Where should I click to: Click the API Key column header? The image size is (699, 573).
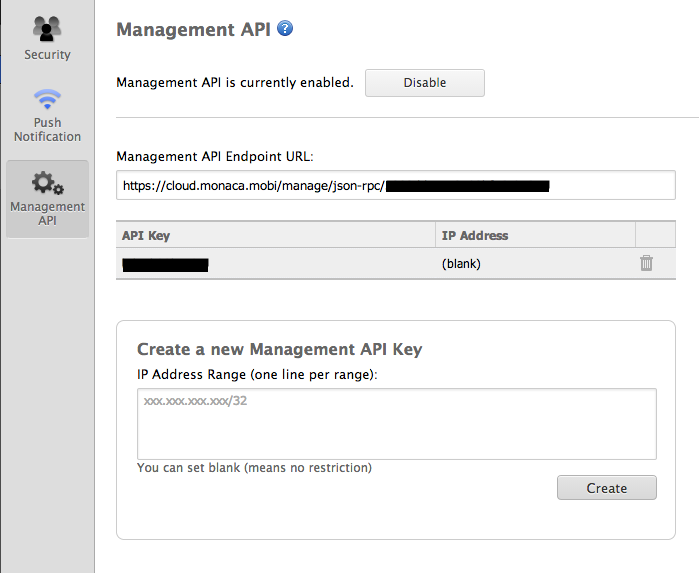[145, 235]
